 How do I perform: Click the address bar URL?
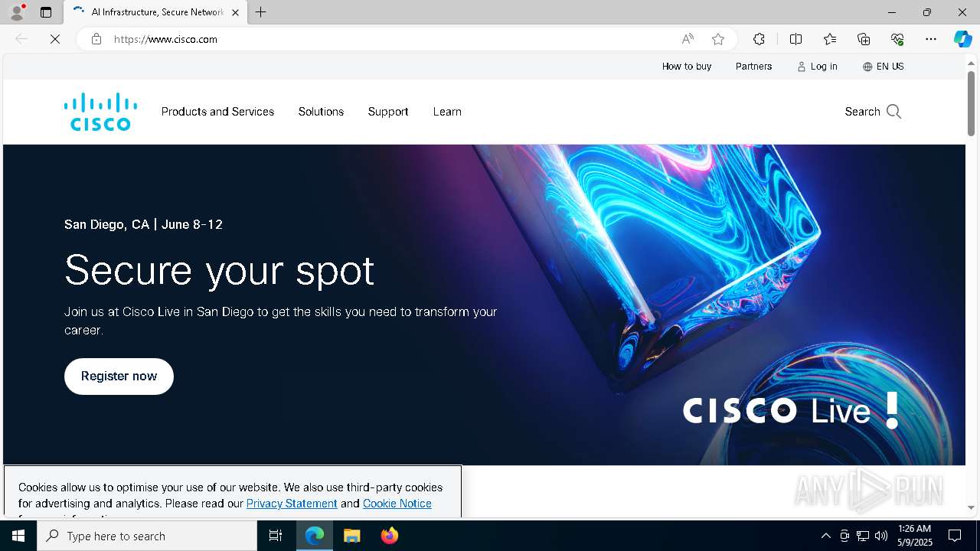coord(166,39)
